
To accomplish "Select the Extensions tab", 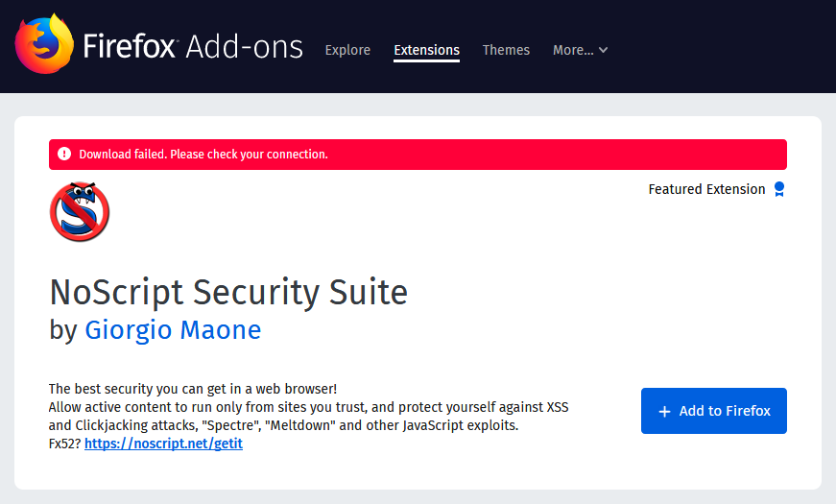I will coord(426,50).
